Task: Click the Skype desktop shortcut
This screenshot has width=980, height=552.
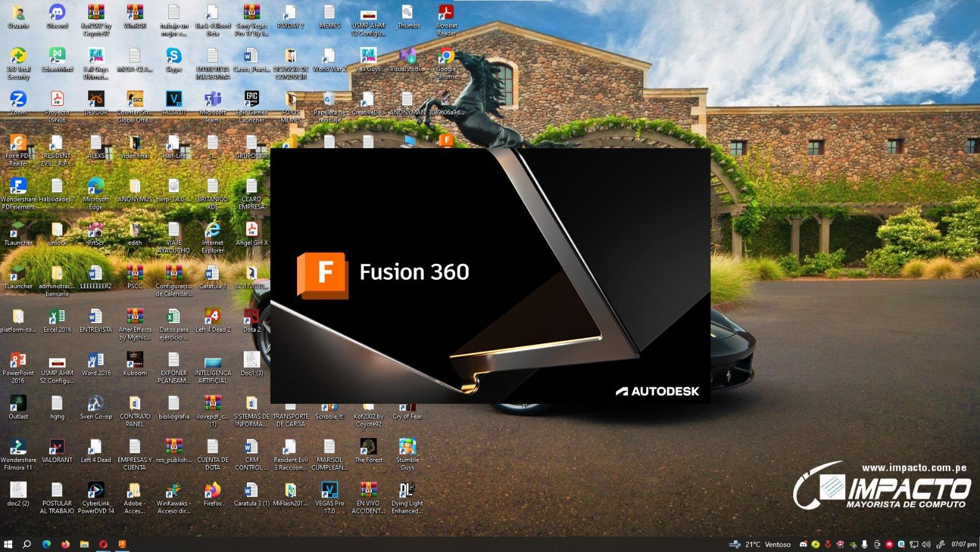Action: pyautogui.click(x=174, y=60)
